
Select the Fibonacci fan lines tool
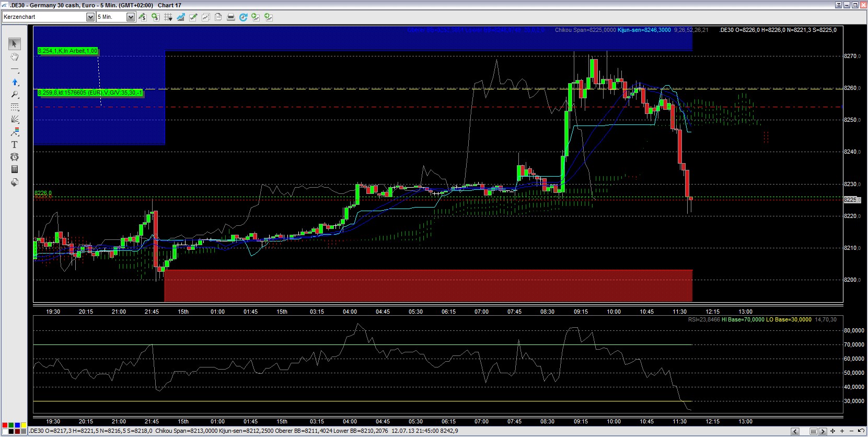[x=15, y=119]
